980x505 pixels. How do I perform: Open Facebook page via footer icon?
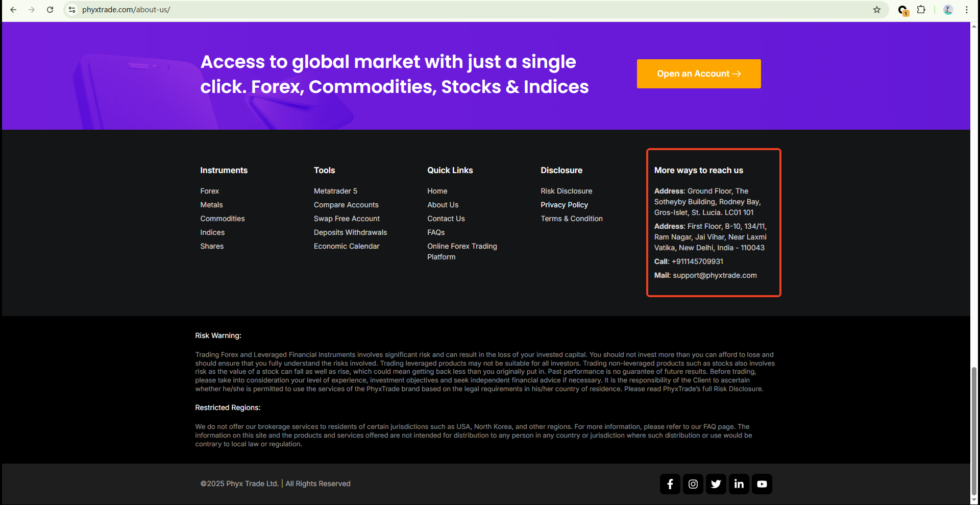pyautogui.click(x=670, y=484)
